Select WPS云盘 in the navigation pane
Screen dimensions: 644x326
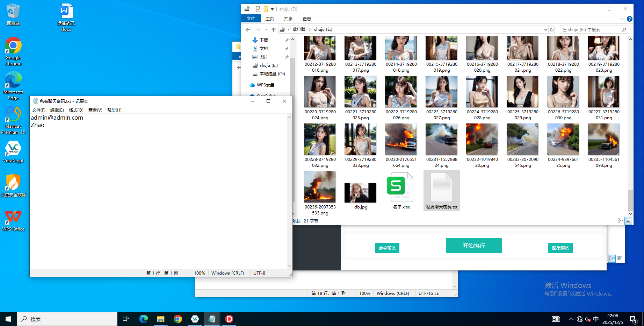(265, 85)
